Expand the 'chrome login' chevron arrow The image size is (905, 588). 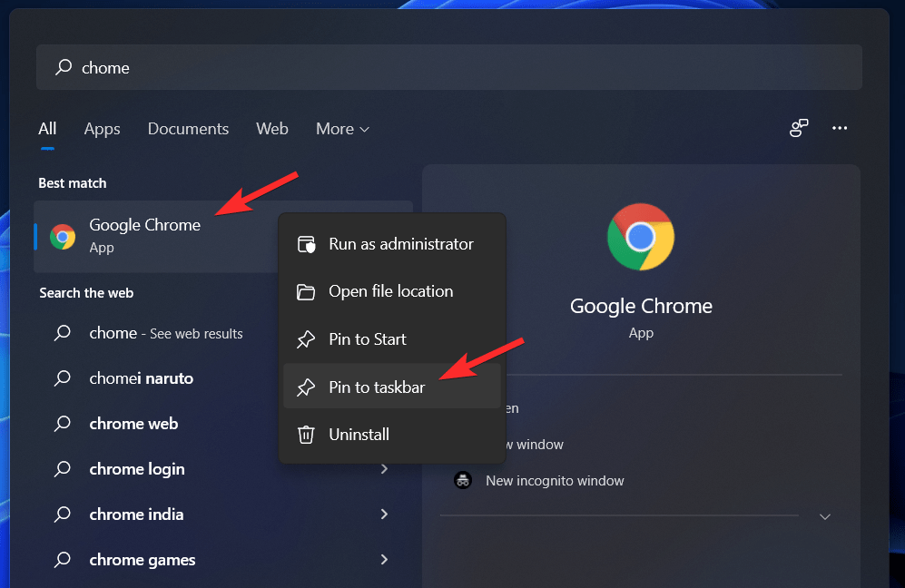tap(384, 469)
